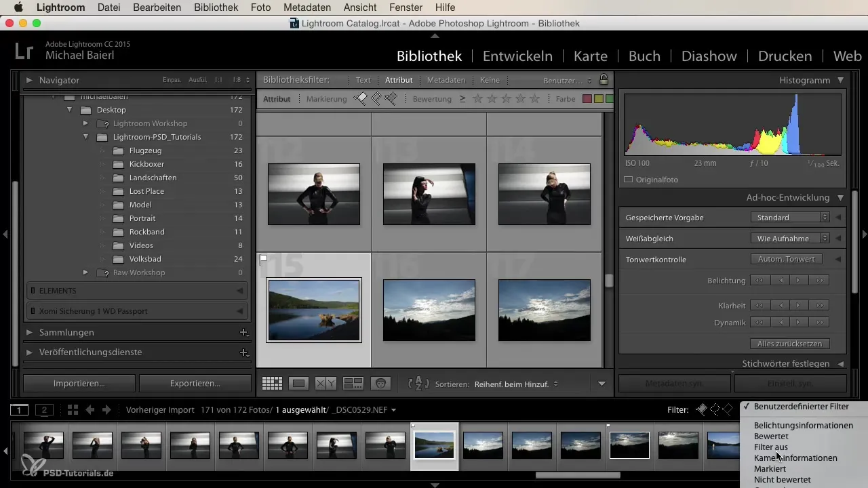Toggle the flag on photo 115

(x=264, y=258)
